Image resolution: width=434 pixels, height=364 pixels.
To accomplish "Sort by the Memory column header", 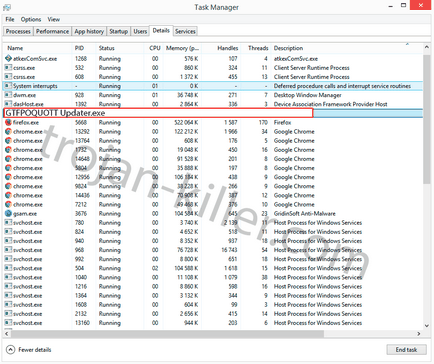I will [x=182, y=48].
